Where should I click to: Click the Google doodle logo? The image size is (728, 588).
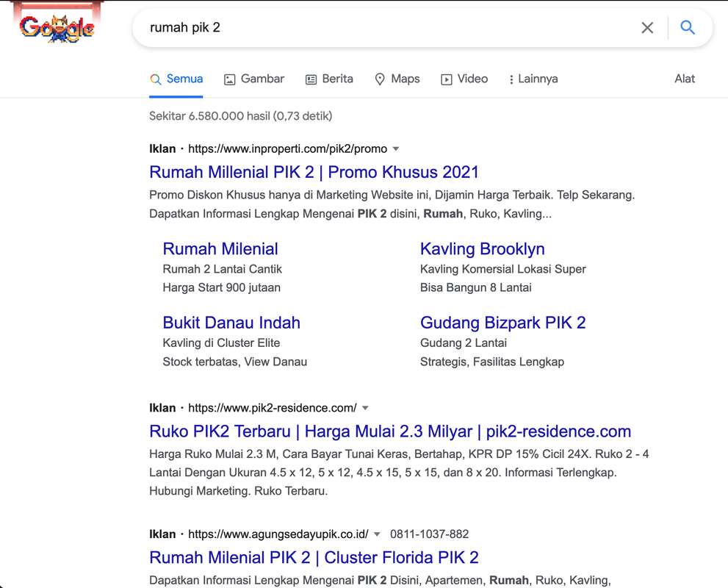coord(57,28)
